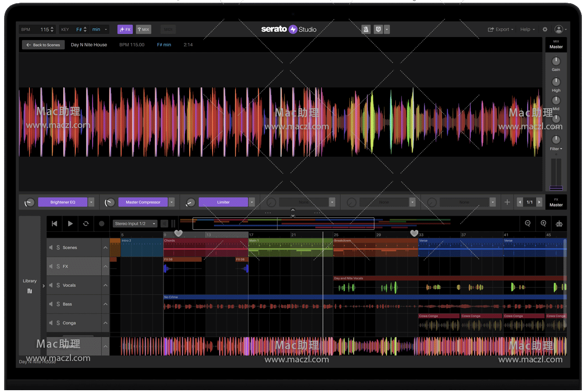The width and height of the screenshot is (586, 392).
Task: Collapse the Conga track with its chevron
Action: coord(105,323)
